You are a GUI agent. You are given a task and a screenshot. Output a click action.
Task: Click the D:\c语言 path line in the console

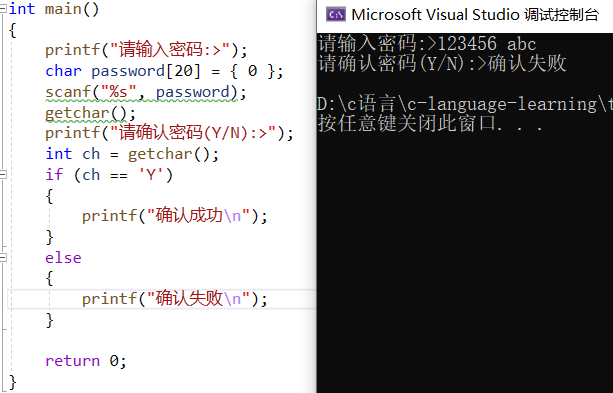coord(465,104)
